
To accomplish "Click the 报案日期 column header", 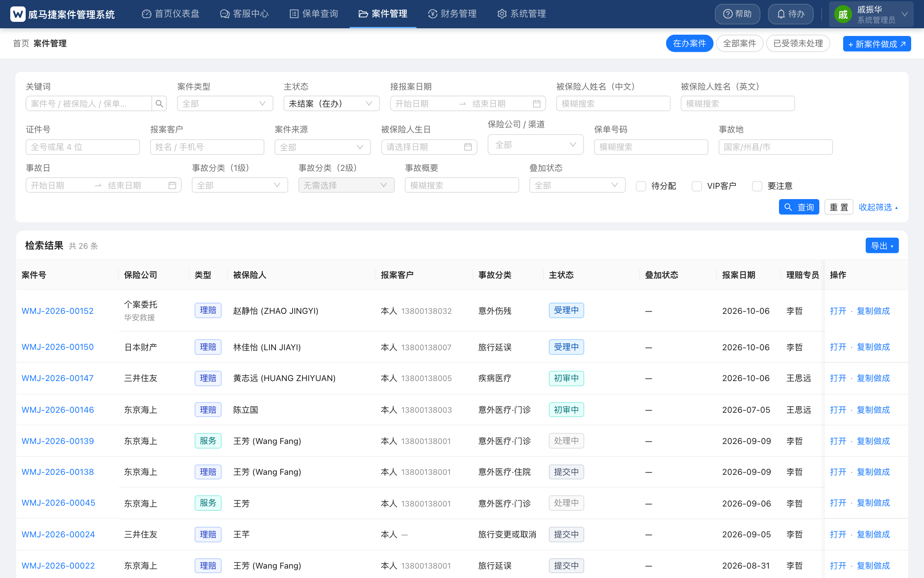I will tap(739, 275).
